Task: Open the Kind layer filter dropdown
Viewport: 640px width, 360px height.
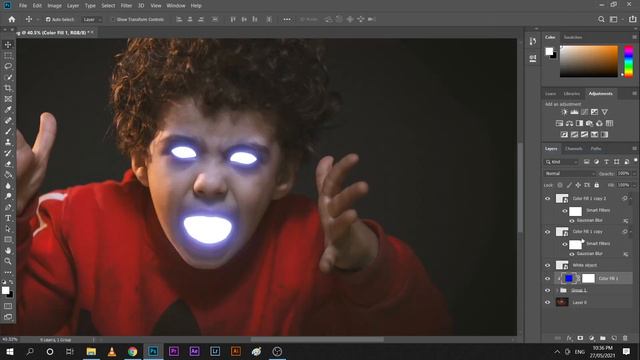Action: click(562, 162)
